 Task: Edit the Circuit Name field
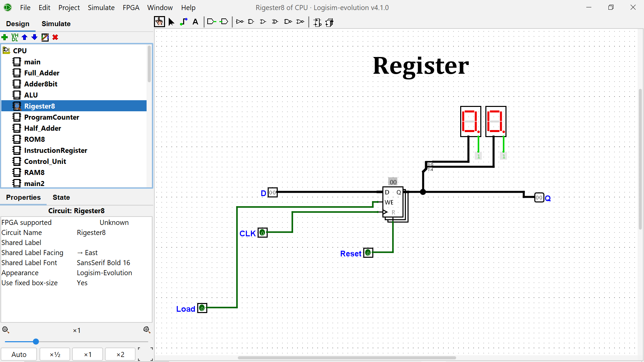click(114, 233)
